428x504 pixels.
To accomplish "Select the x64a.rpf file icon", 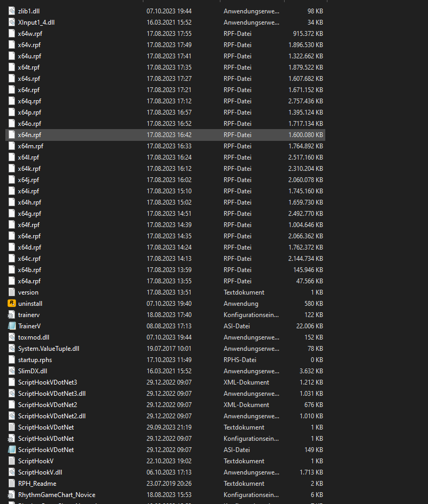I will [x=12, y=281].
